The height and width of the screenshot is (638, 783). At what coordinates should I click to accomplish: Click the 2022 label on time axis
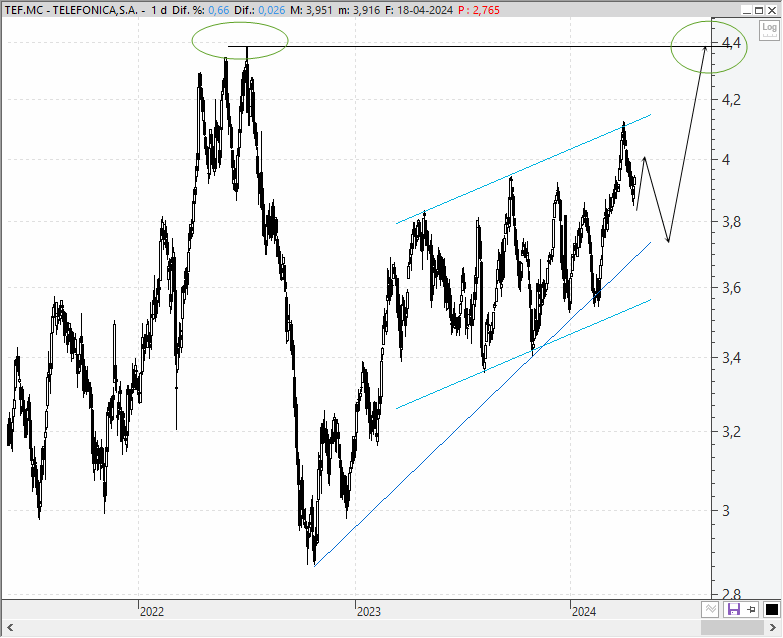coord(152,612)
